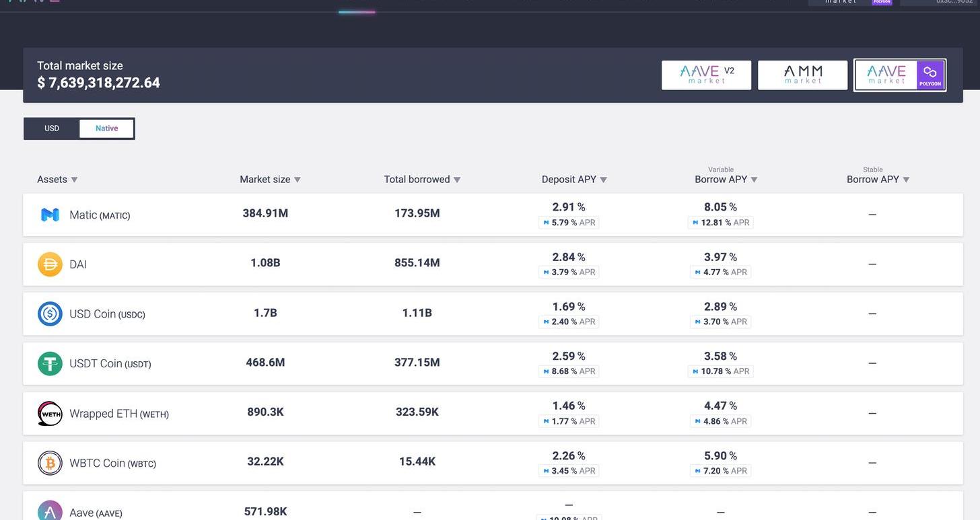The height and width of the screenshot is (520, 980).
Task: Click the Polygon badge on the Aave market
Action: pos(930,75)
